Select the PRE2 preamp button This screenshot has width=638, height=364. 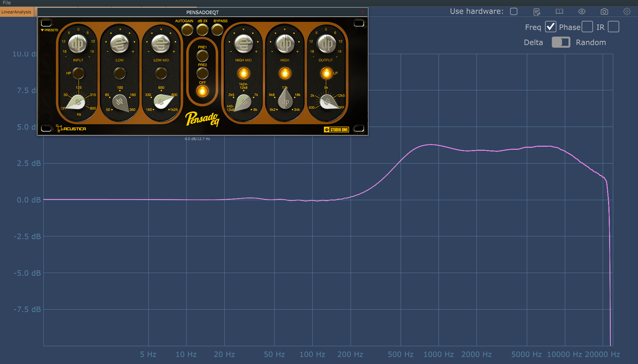tap(202, 73)
